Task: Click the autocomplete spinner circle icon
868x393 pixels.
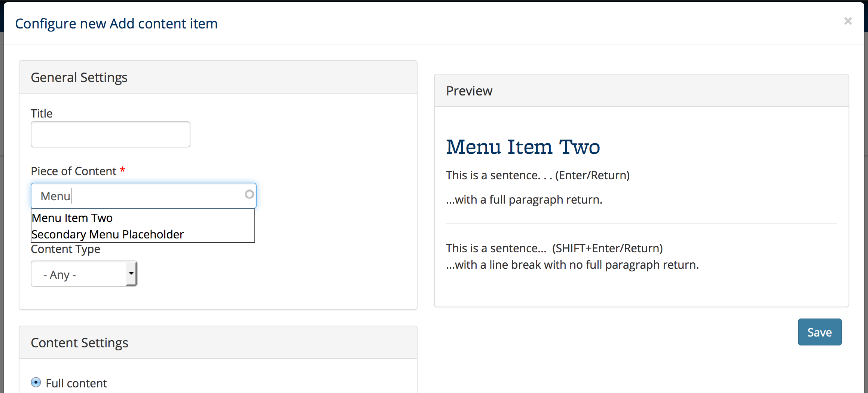Action: [x=249, y=194]
